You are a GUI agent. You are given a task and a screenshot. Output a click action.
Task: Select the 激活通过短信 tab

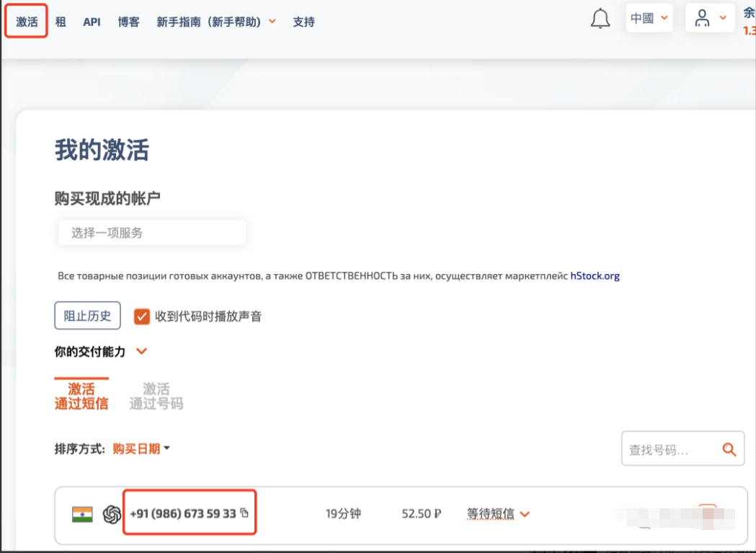pyautogui.click(x=81, y=396)
